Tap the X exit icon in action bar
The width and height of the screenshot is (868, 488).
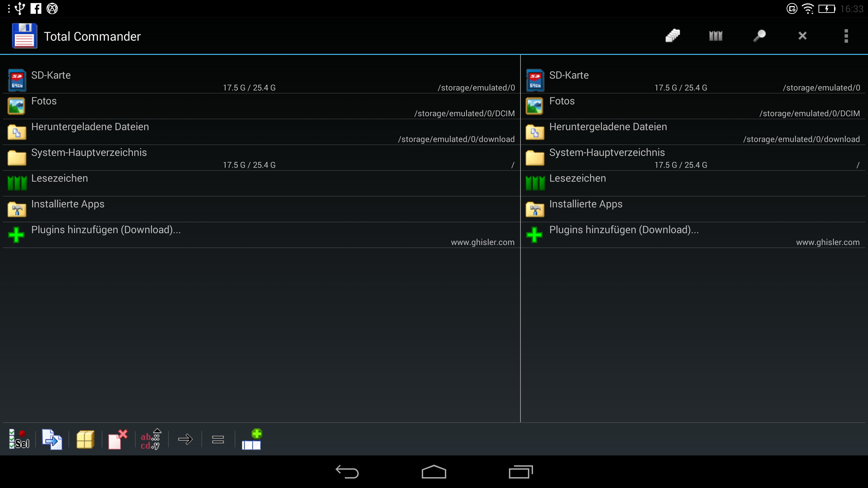[802, 36]
